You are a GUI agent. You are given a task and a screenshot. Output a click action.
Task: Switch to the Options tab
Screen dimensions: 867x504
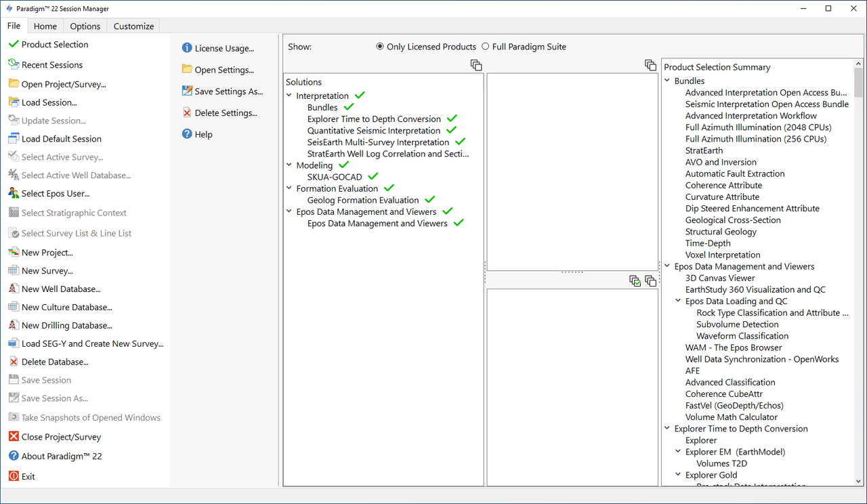85,26
